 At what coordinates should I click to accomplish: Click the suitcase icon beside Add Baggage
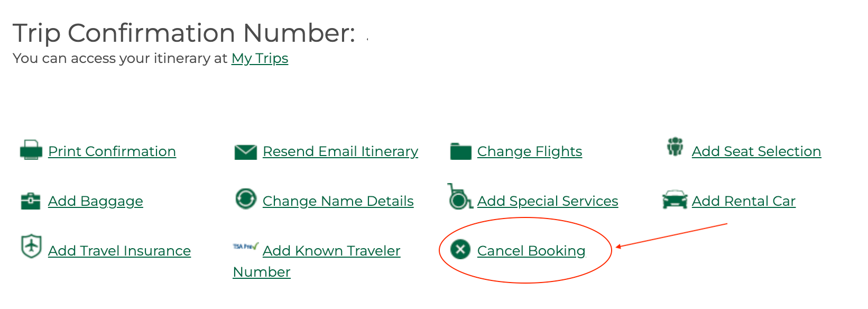30,201
